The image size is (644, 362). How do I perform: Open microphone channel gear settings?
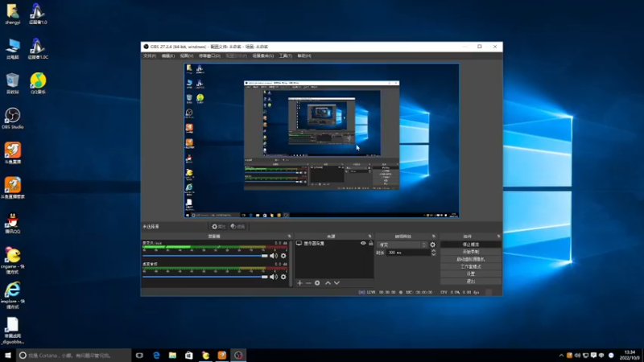click(283, 256)
